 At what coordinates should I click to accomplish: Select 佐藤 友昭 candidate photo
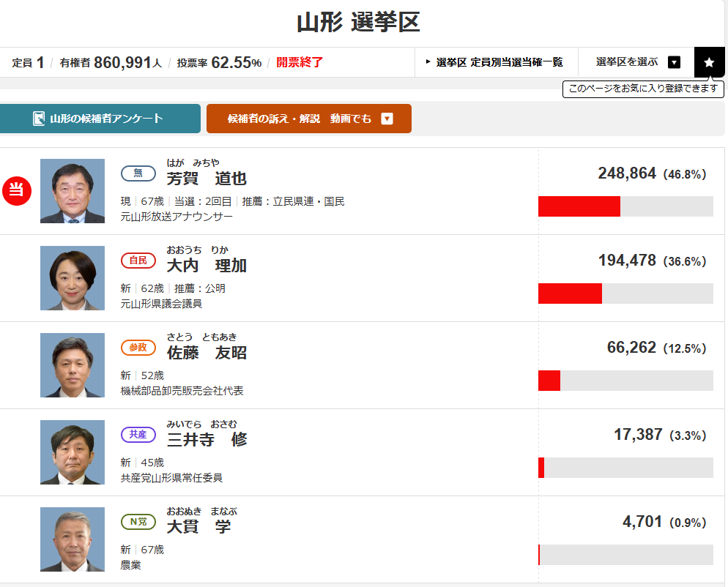pyautogui.click(x=73, y=365)
